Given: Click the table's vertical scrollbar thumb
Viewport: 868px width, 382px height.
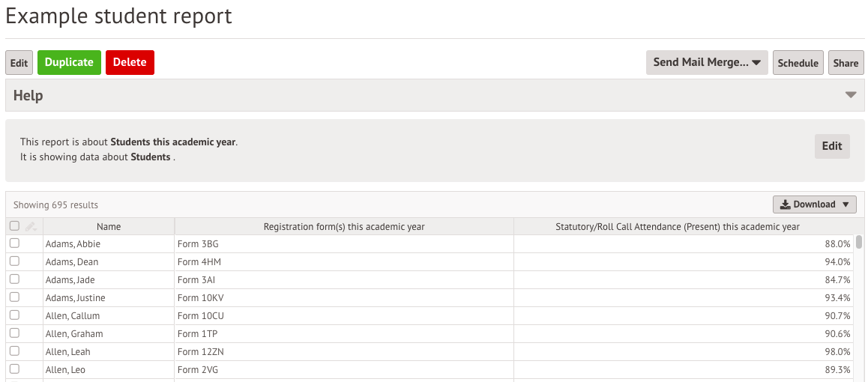Looking at the screenshot, I should point(859,242).
